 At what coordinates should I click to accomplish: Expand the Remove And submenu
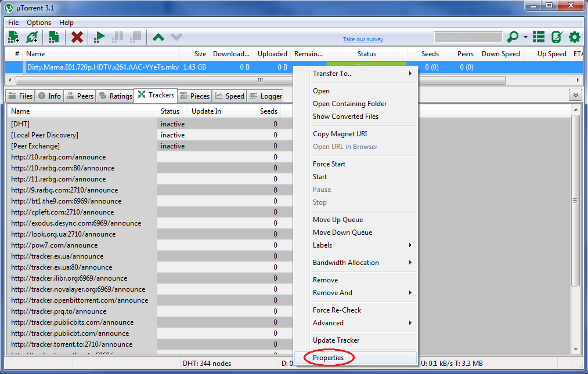coord(363,293)
